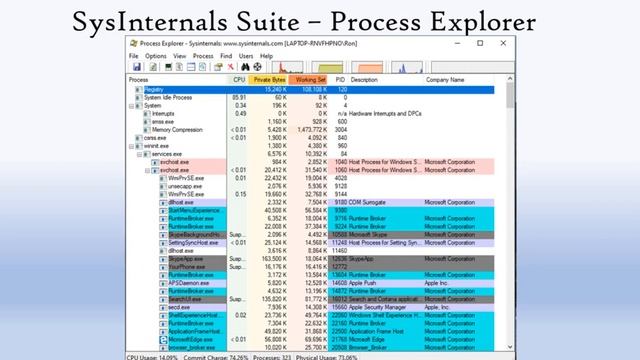Viewport: 640px width, 360px height.
Task: Click the DLL/Handles view toolbar icon
Action: [x=202, y=67]
